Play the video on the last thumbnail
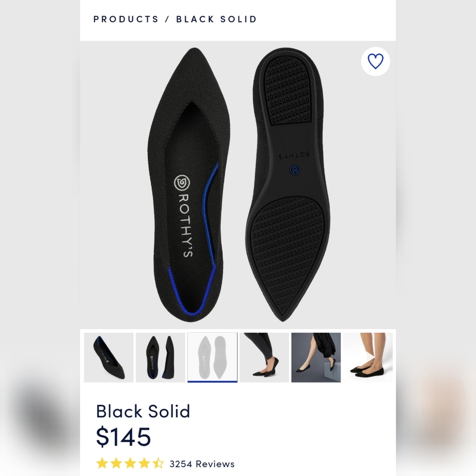476x476 pixels. (x=368, y=357)
